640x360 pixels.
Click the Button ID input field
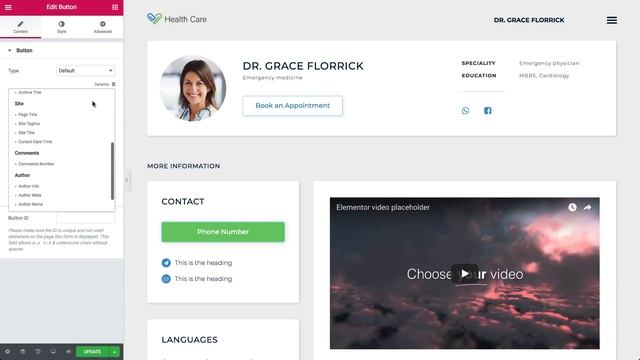coord(85,218)
